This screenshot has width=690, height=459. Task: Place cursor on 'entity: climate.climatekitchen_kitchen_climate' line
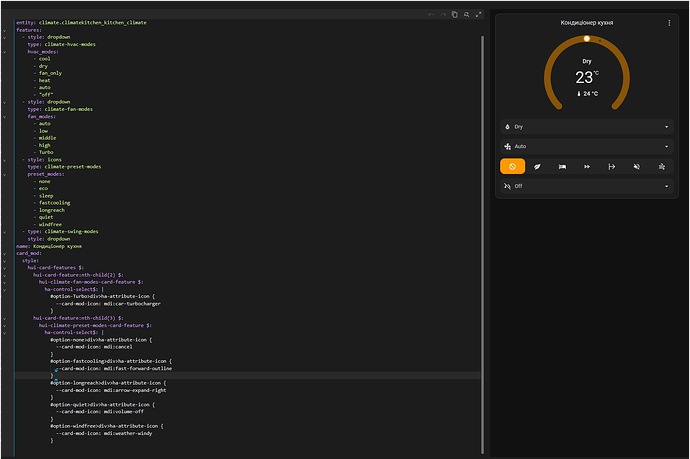coord(81,22)
